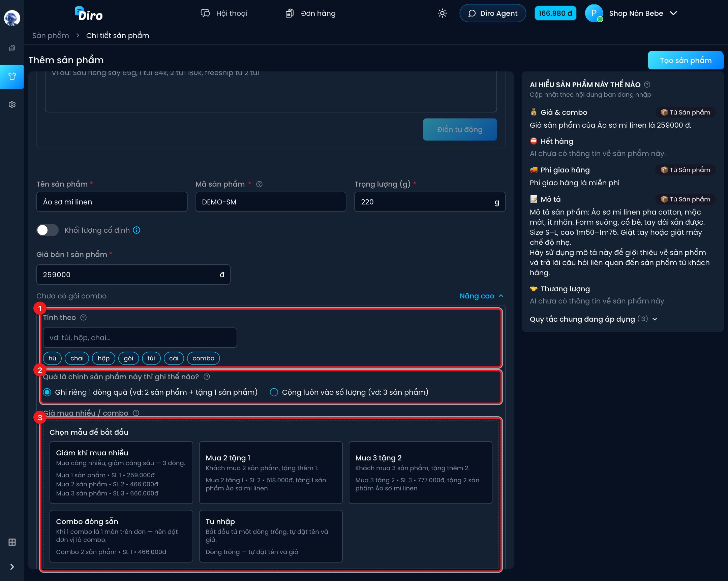Open Shop Nón Bebe account dropdown
Image resolution: width=728 pixels, height=581 pixels.
(x=643, y=13)
